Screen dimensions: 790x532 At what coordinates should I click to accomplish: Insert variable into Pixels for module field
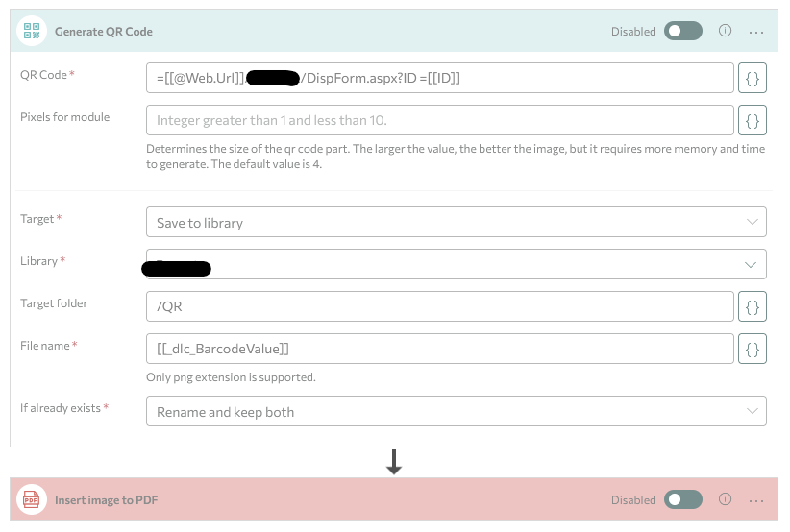pyautogui.click(x=753, y=120)
